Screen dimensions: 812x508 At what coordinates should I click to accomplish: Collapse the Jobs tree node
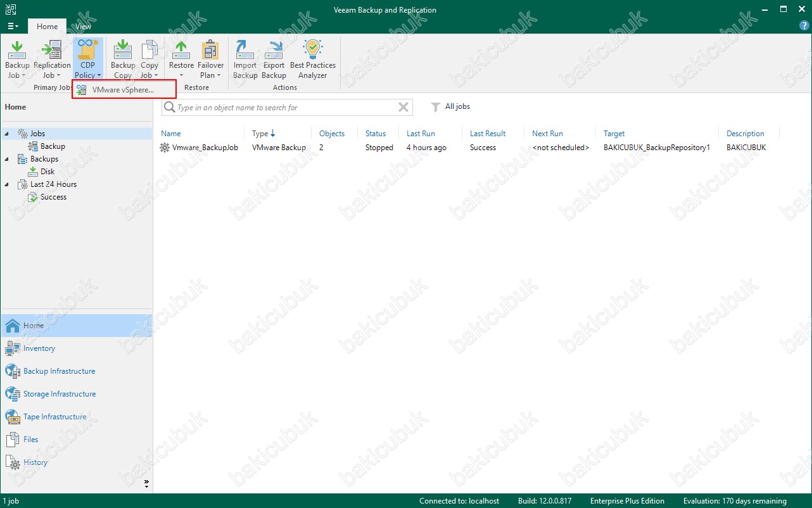tap(7, 134)
